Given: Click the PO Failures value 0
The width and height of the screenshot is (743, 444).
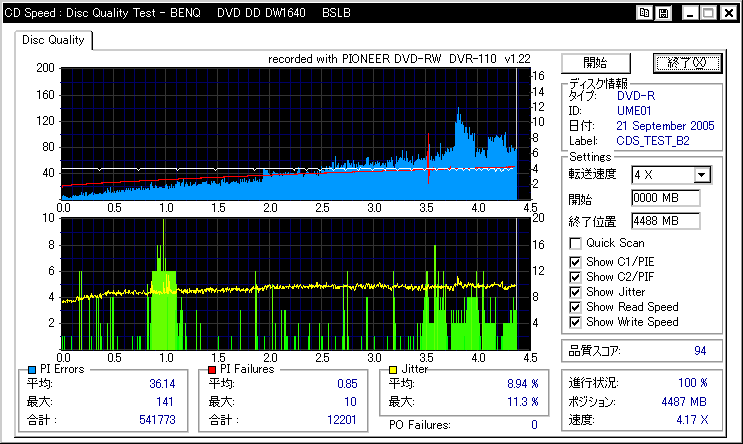Looking at the screenshot, I should 535,425.
